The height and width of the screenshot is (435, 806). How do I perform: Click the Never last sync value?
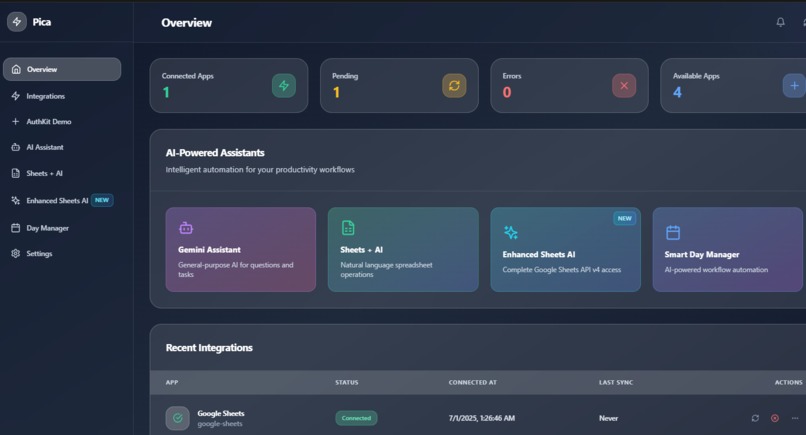point(608,418)
